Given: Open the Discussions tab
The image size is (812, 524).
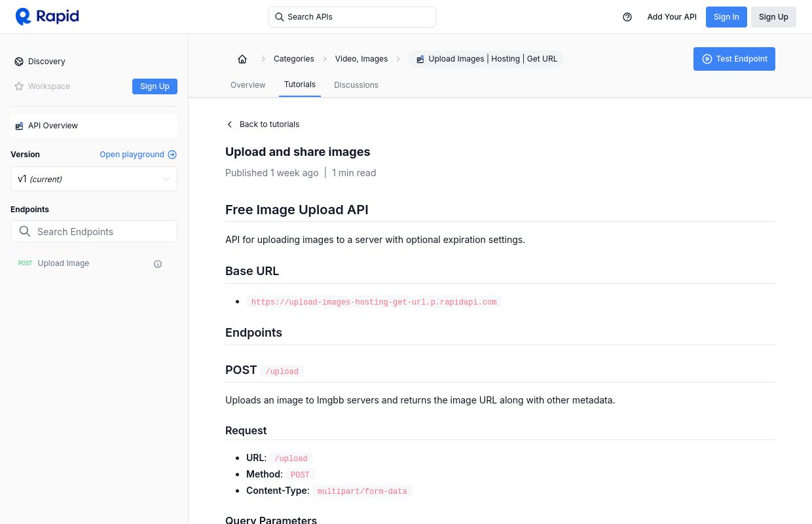Looking at the screenshot, I should pyautogui.click(x=356, y=85).
